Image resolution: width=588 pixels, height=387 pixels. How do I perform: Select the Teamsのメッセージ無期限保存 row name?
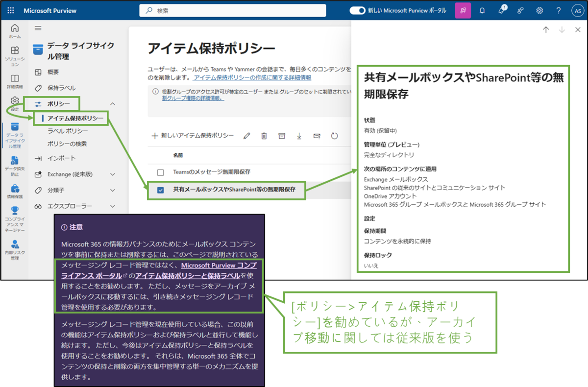point(212,172)
